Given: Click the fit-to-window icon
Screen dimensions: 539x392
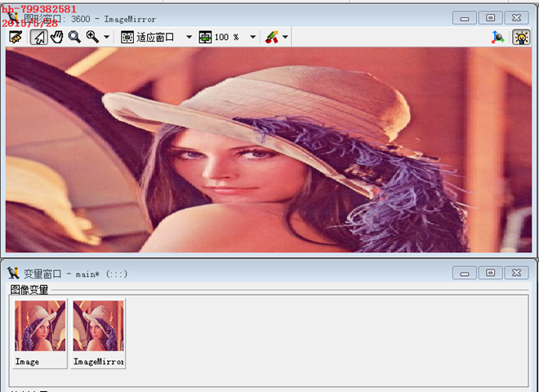Looking at the screenshot, I should [x=127, y=37].
